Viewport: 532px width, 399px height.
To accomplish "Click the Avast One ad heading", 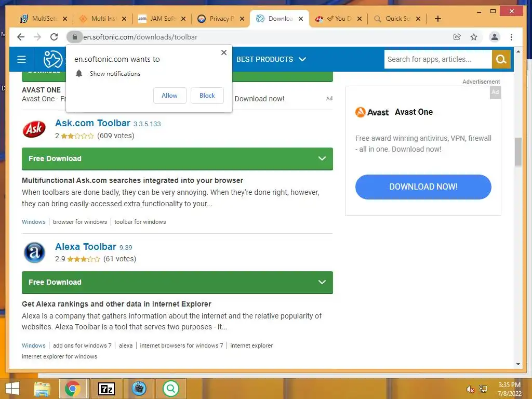I will 414,112.
